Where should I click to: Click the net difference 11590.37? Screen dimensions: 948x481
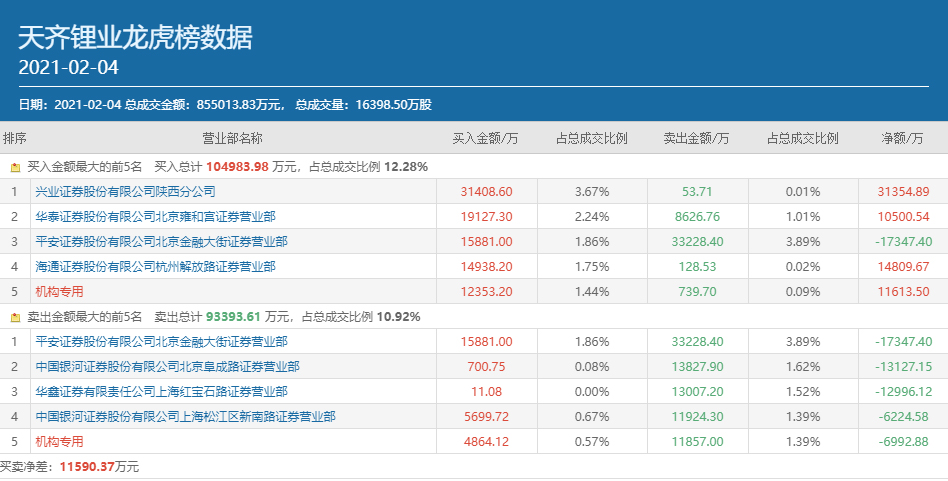tap(87, 466)
